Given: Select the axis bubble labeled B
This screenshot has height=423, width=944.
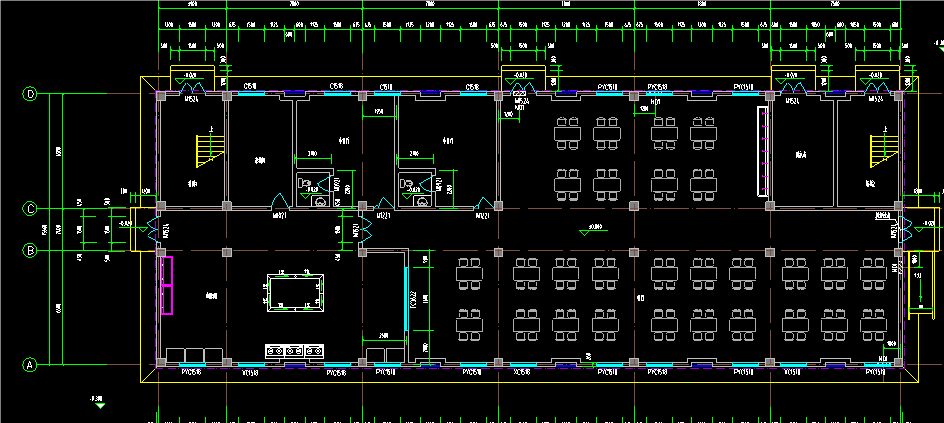Looking at the screenshot, I should pos(29,250).
